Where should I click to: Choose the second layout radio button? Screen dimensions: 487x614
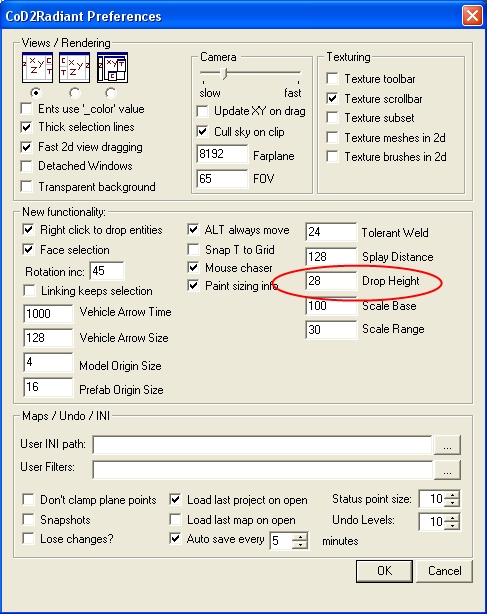point(74,93)
